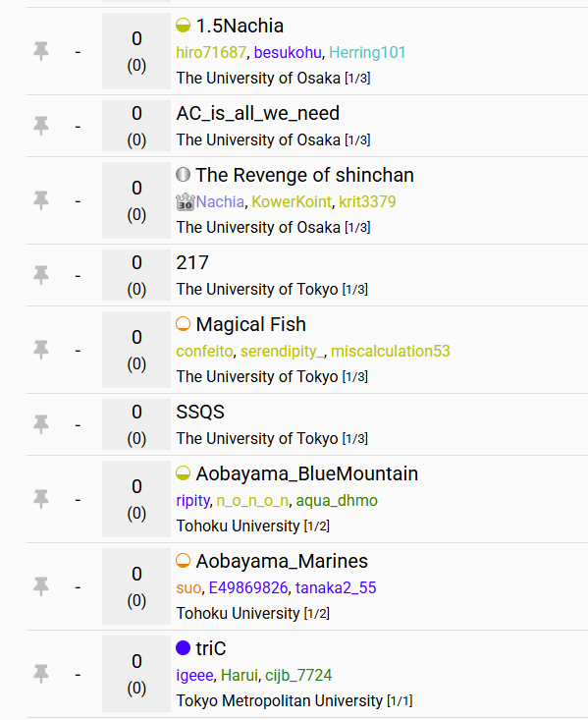588x720 pixels.
Task: Click Tokyo Metropolitan University under triC
Action: [x=280, y=700]
